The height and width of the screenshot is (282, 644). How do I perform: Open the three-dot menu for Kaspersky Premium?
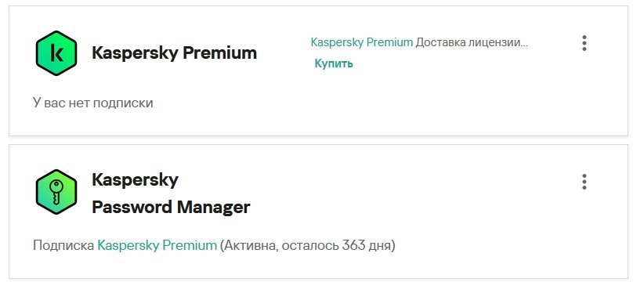pos(584,43)
